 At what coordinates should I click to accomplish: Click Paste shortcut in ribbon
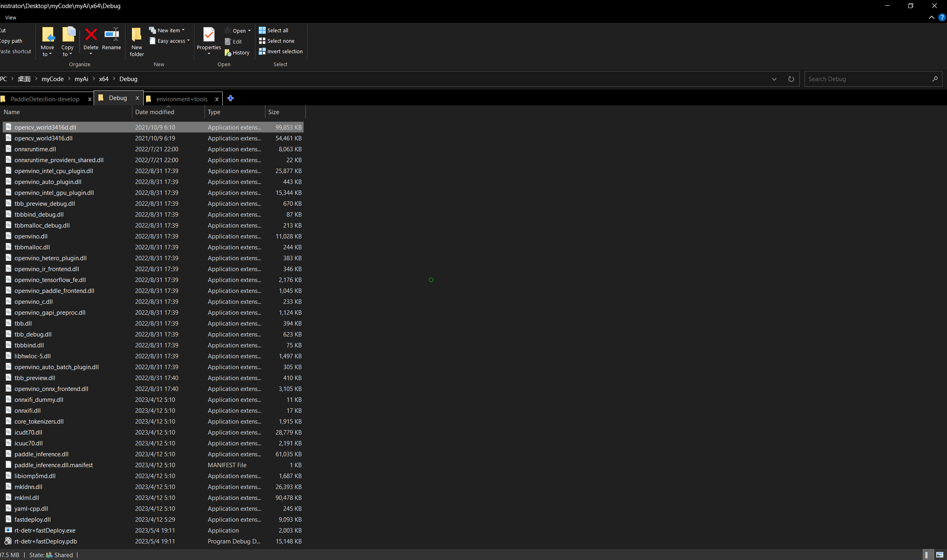click(x=15, y=51)
